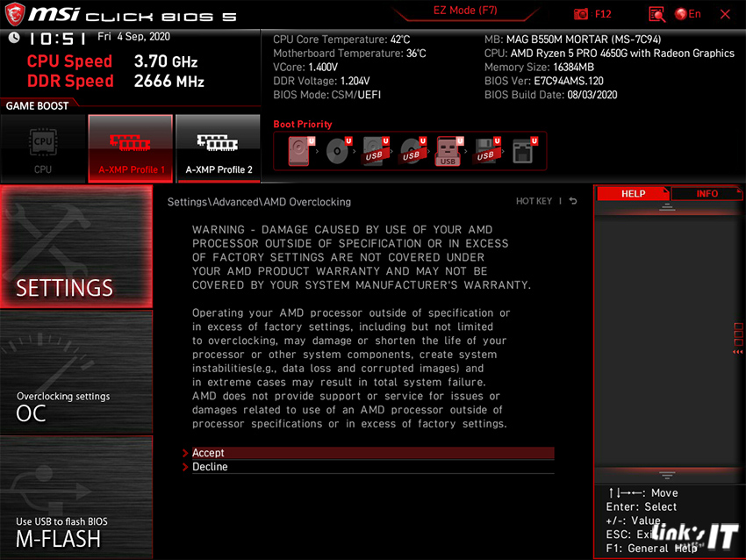Click the date Fri 4 Sep, 2020
Image resolution: width=746 pixels, height=560 pixels.
click(x=133, y=37)
